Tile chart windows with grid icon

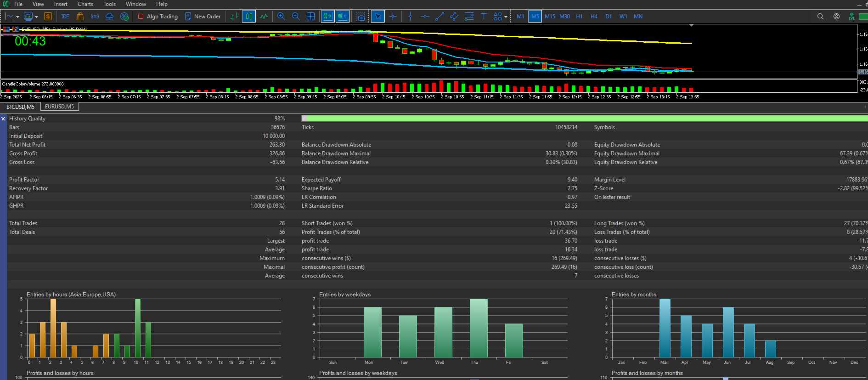tap(310, 17)
